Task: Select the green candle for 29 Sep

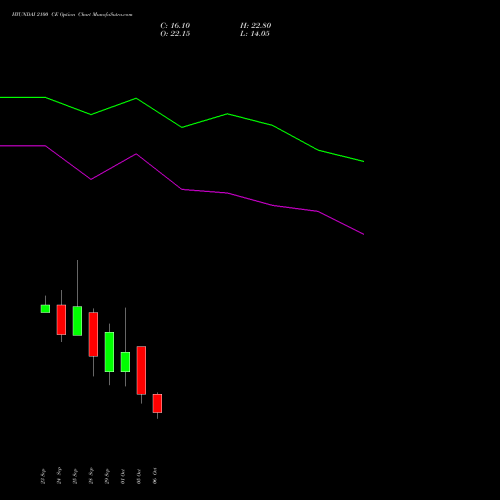Action: [x=109, y=352]
